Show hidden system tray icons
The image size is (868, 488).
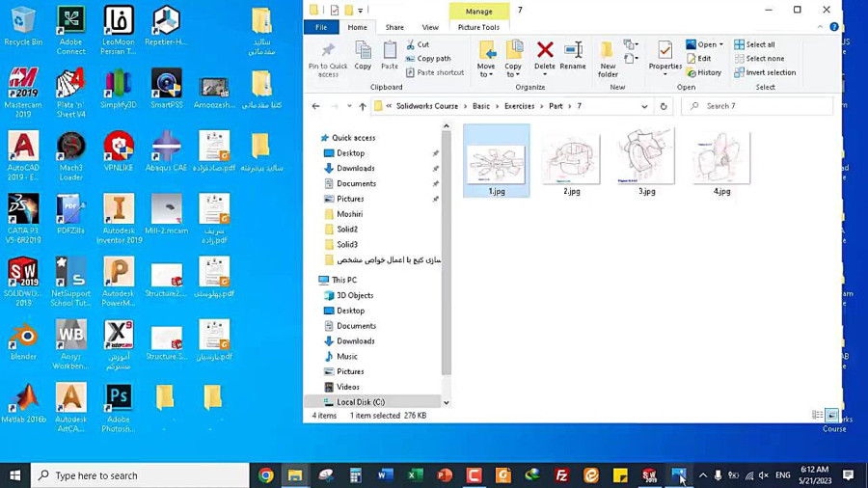[702, 475]
